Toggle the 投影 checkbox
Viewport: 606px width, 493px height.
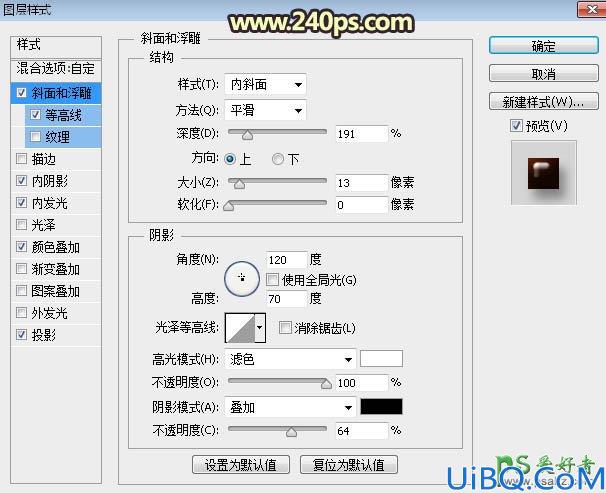point(22,335)
